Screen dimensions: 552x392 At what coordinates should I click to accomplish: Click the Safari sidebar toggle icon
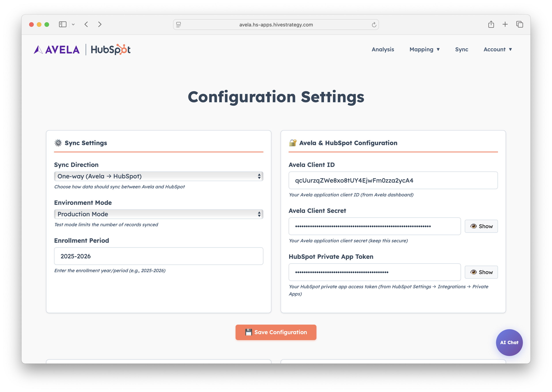[x=62, y=24]
